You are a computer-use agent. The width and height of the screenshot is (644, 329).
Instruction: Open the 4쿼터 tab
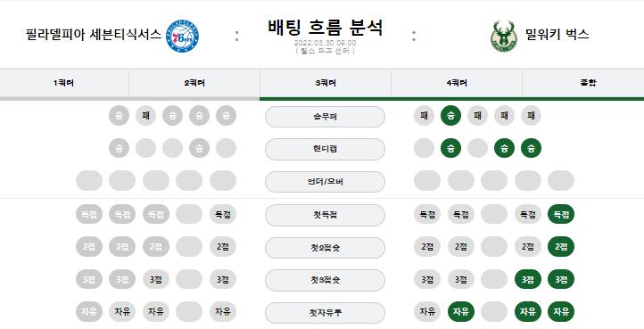[x=457, y=83]
